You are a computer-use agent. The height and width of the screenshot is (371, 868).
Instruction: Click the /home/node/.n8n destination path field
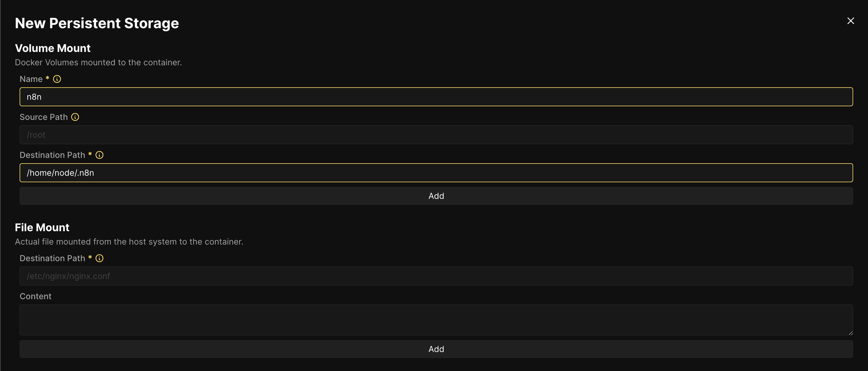coord(436,173)
